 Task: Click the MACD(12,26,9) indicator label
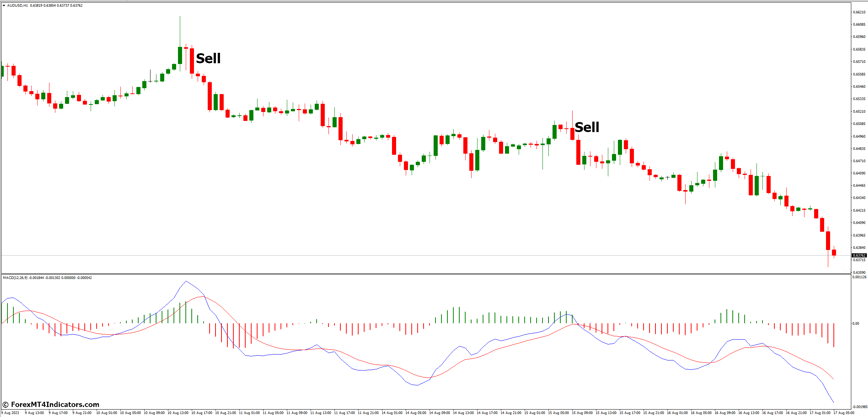click(15, 278)
